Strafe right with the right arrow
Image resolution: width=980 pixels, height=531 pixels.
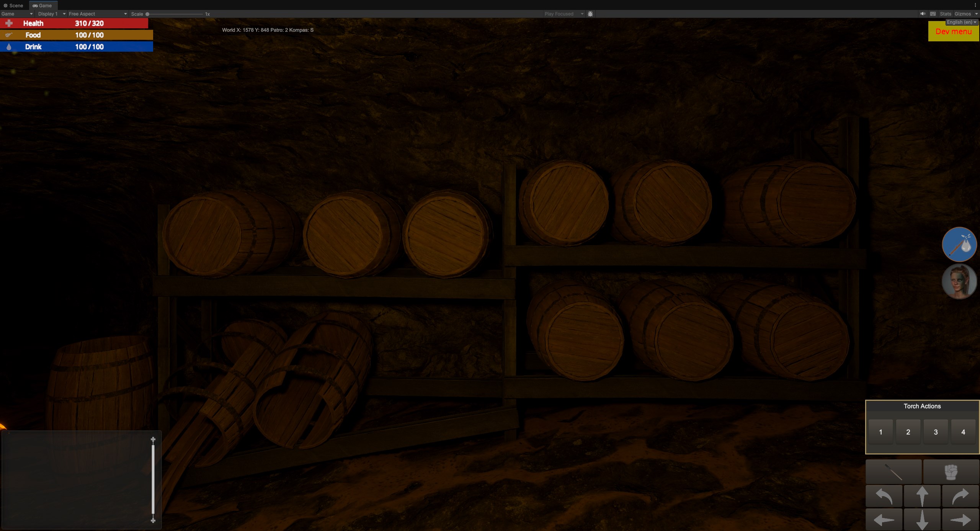tap(960, 520)
